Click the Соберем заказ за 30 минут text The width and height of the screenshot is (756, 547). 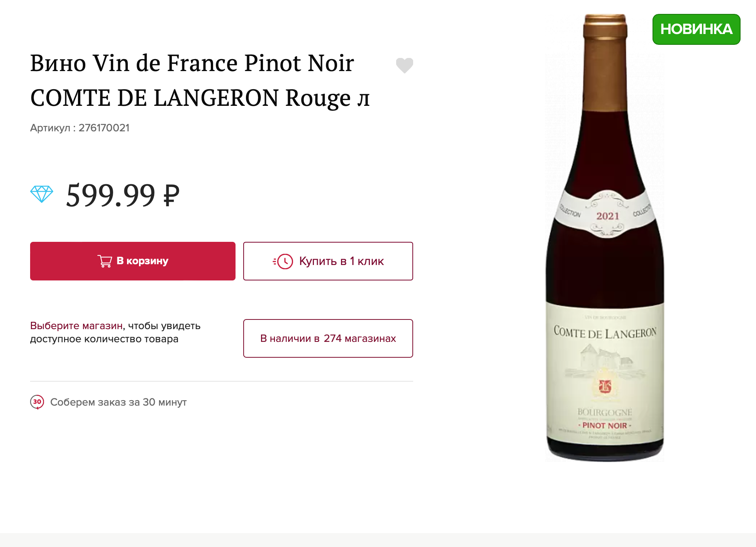pos(118,402)
